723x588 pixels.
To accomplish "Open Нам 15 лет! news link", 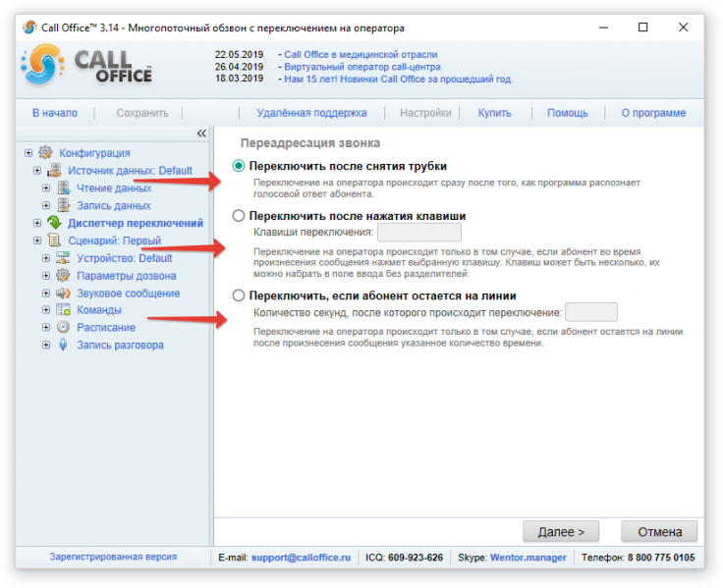I will (x=399, y=80).
